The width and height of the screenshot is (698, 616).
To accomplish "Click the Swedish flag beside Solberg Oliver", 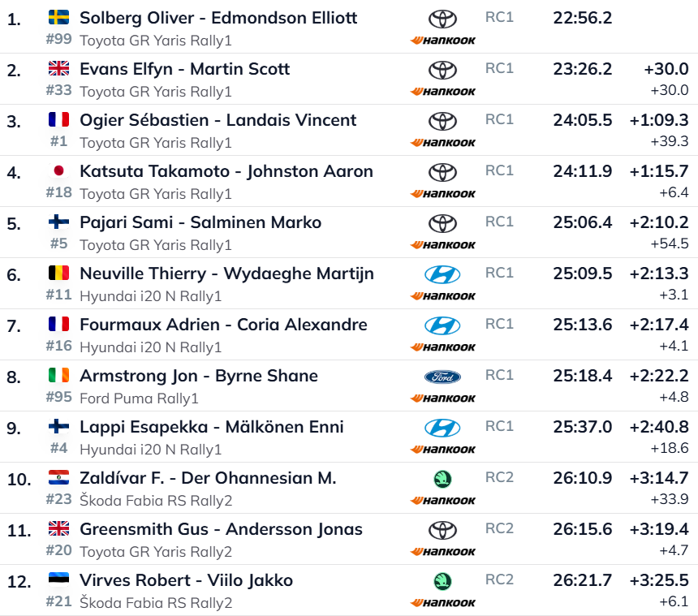I will click(x=58, y=17).
